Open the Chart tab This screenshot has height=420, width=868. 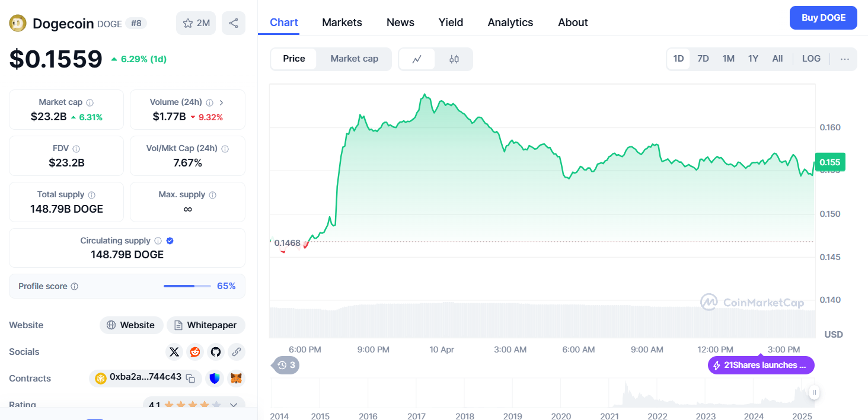284,23
